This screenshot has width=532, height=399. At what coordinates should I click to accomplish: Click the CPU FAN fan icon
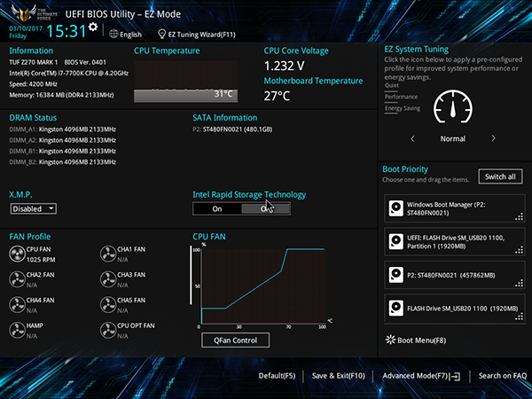point(17,254)
